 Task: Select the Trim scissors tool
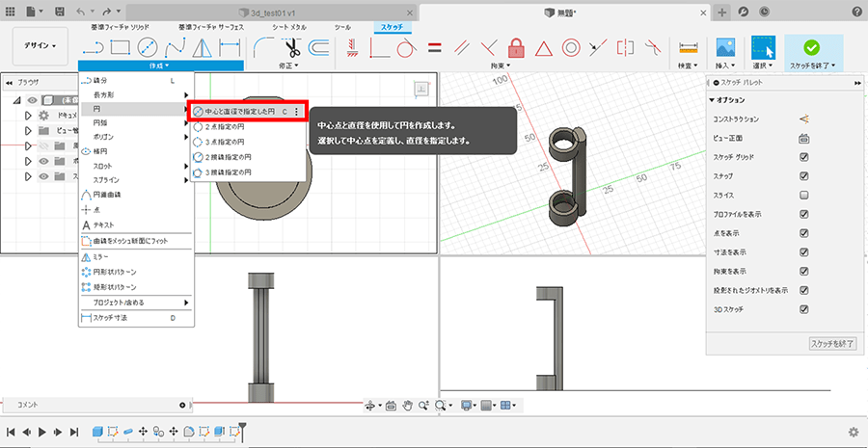(290, 46)
